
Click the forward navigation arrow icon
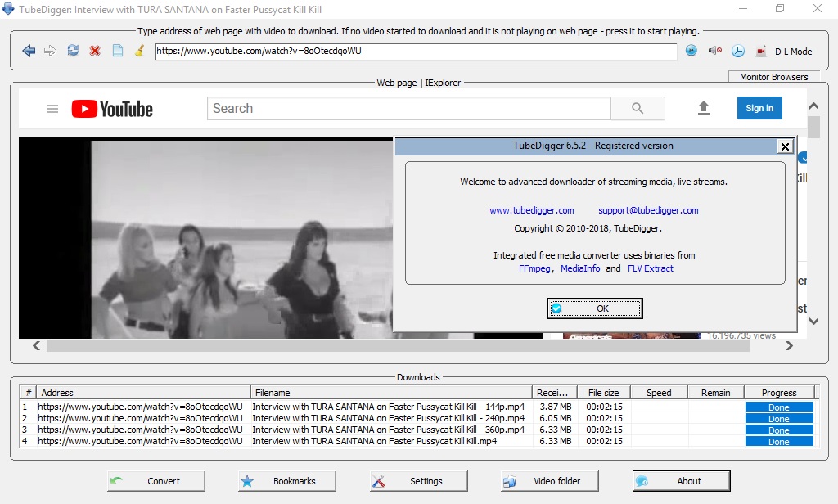point(50,52)
